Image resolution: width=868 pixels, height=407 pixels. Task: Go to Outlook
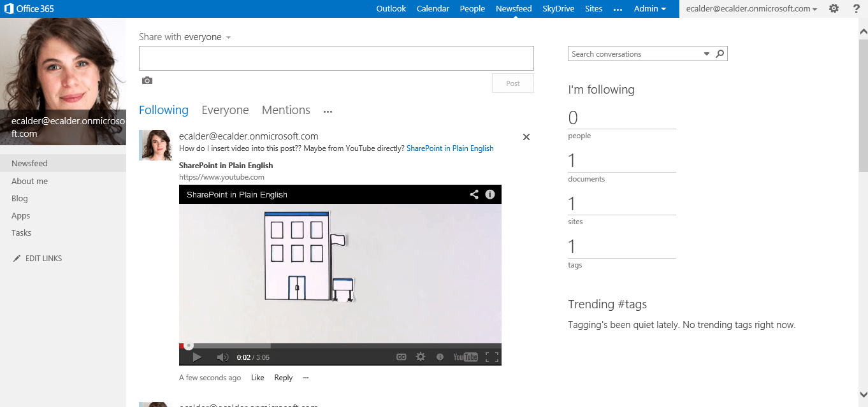coord(391,9)
